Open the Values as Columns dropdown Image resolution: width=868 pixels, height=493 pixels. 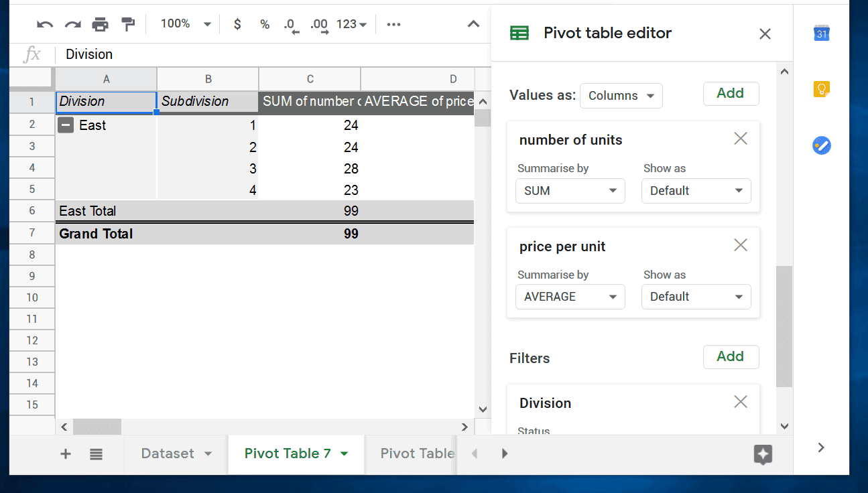(x=621, y=95)
